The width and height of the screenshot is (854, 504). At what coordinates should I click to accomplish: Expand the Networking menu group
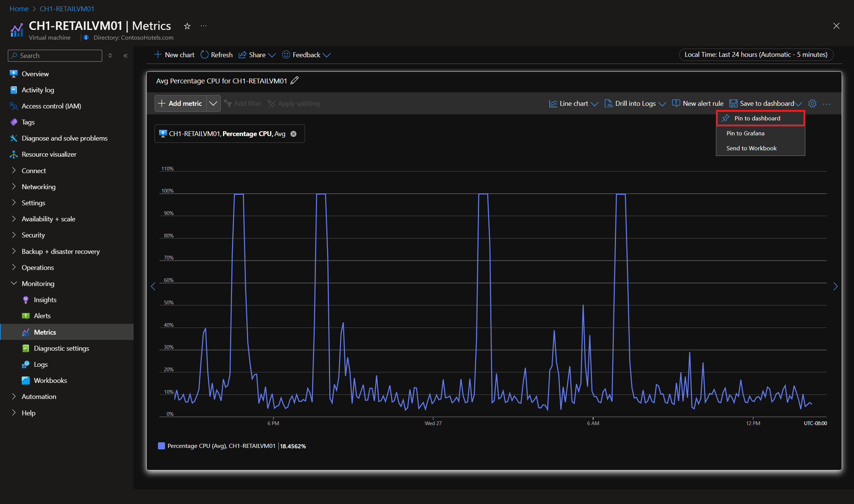coord(38,187)
